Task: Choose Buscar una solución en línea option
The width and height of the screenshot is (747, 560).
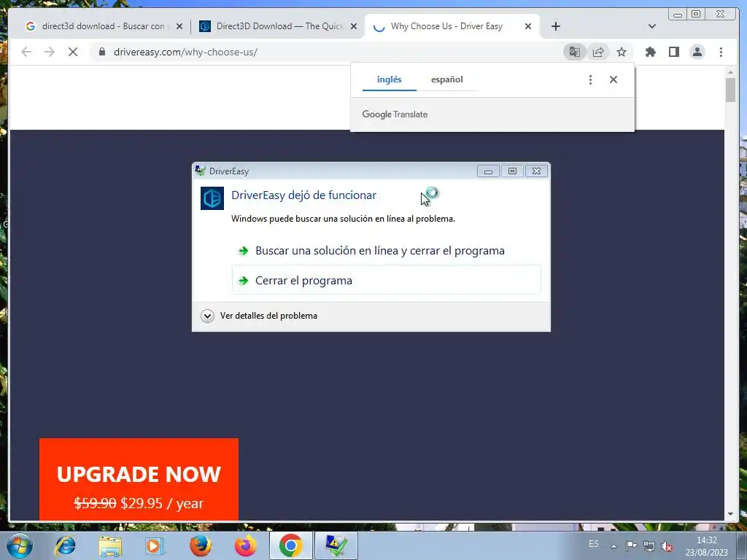Action: pos(387,251)
